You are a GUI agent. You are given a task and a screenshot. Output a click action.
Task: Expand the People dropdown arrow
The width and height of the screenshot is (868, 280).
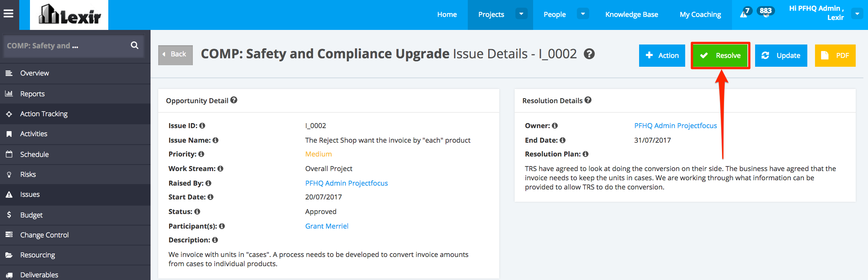pyautogui.click(x=583, y=14)
